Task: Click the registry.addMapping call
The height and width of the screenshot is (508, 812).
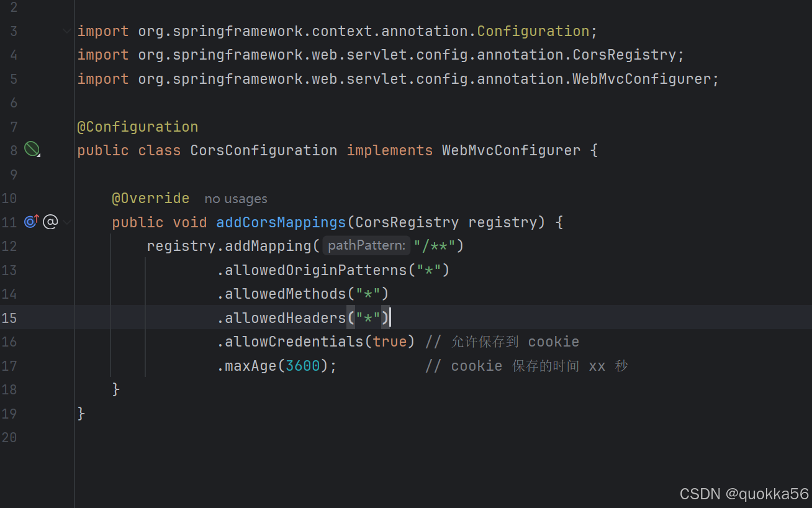Action: tap(229, 246)
